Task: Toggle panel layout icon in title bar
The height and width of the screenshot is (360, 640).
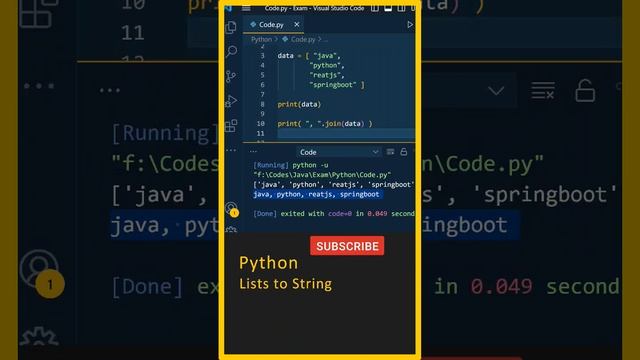Action: point(388,8)
